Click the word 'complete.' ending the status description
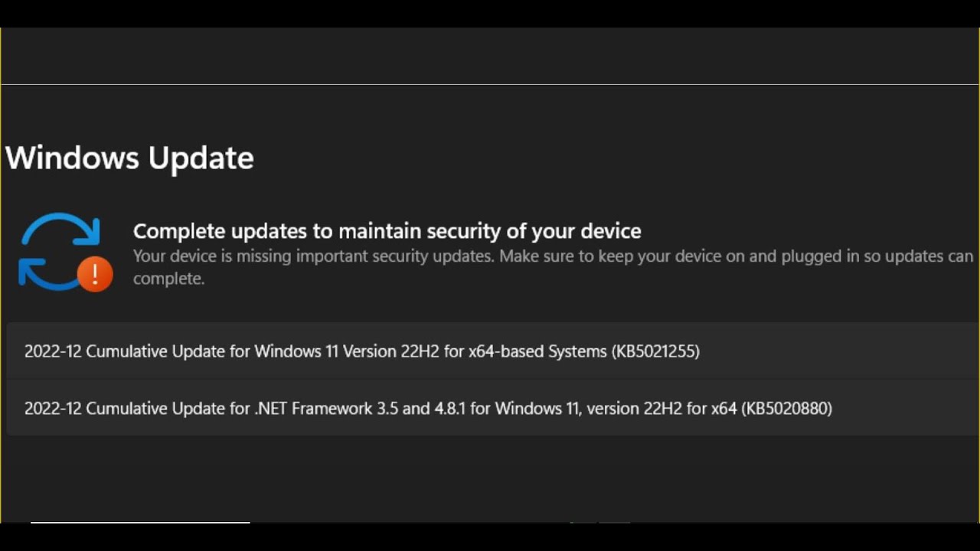This screenshot has width=980, height=551. click(x=168, y=279)
